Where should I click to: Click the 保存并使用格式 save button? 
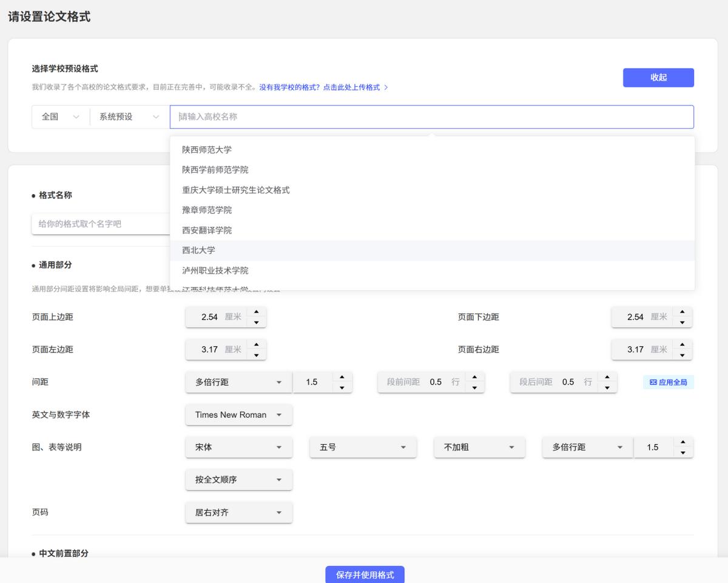[x=364, y=575]
